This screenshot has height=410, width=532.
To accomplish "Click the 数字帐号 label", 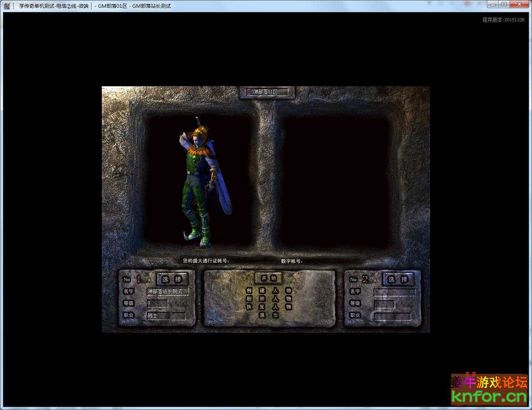I will coord(292,261).
